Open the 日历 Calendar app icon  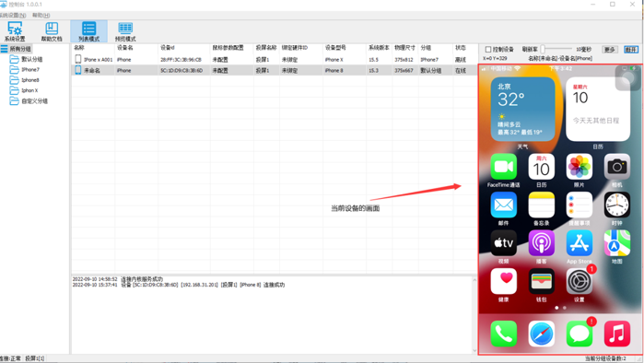click(542, 167)
